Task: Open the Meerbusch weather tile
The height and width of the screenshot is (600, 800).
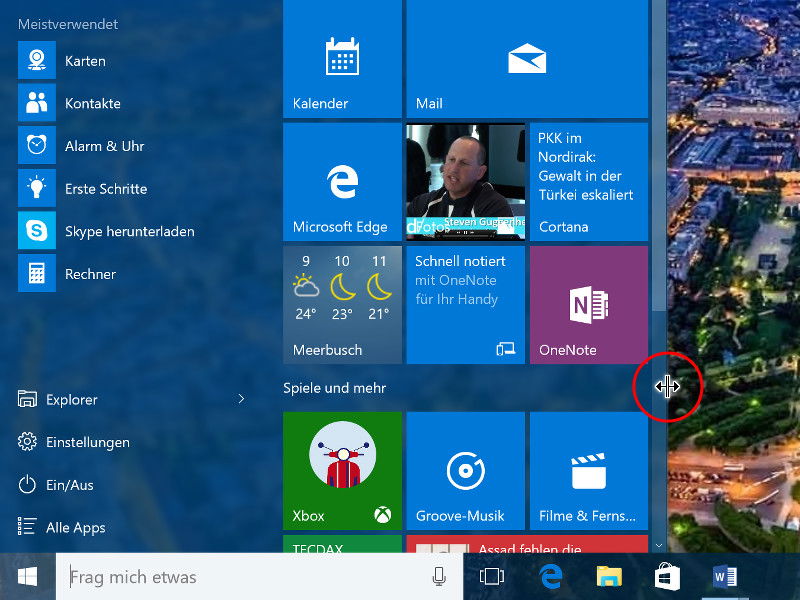Action: tap(342, 305)
